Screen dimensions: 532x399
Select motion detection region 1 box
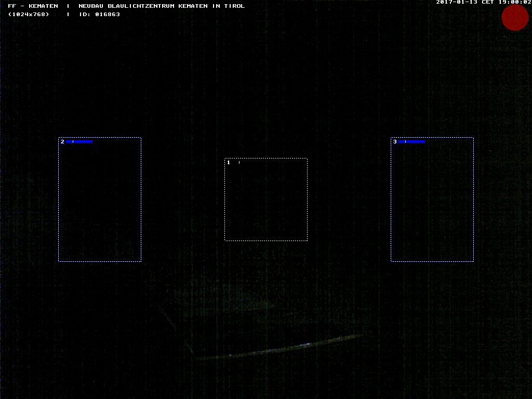point(266,199)
